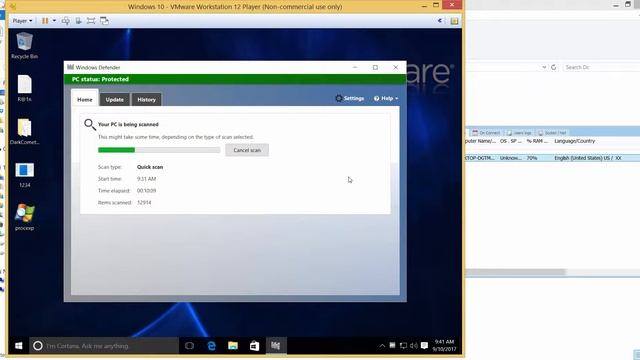Sort by % RAM column header
The height and width of the screenshot is (360, 640).
click(537, 141)
